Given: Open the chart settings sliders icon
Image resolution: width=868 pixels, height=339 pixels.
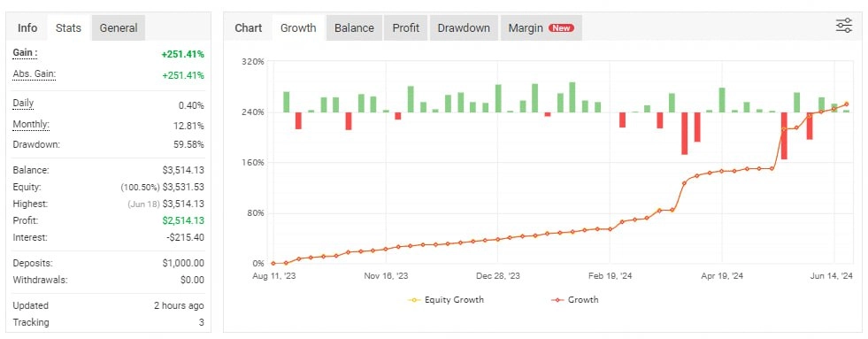Looking at the screenshot, I should click(x=843, y=26).
